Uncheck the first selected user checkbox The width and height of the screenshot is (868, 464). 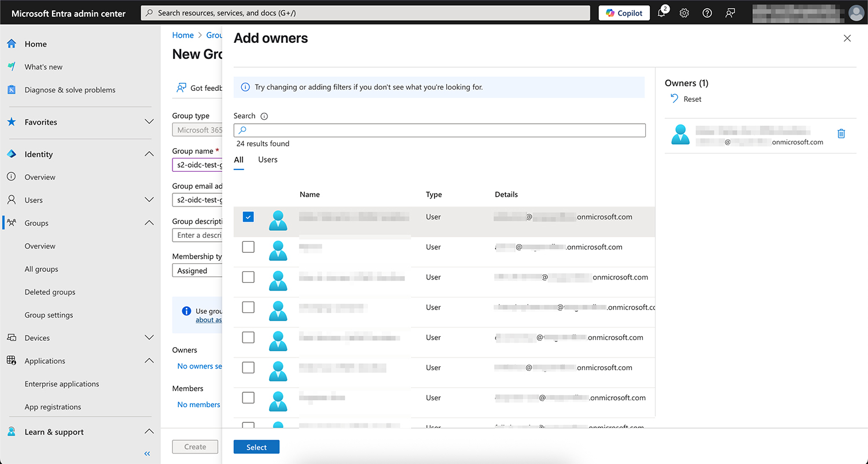pyautogui.click(x=248, y=217)
